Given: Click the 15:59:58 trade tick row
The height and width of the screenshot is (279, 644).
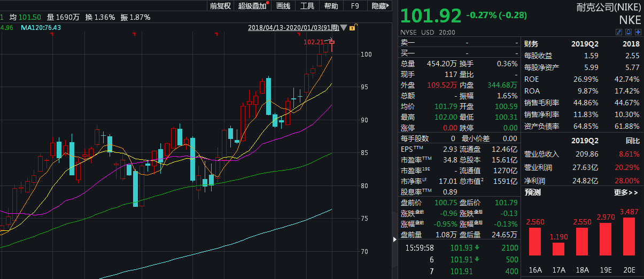Looking at the screenshot, I should pyautogui.click(x=459, y=248).
